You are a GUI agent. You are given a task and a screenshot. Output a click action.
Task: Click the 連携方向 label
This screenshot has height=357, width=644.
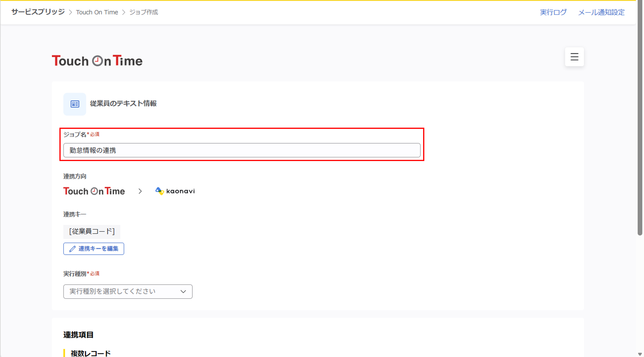75,176
